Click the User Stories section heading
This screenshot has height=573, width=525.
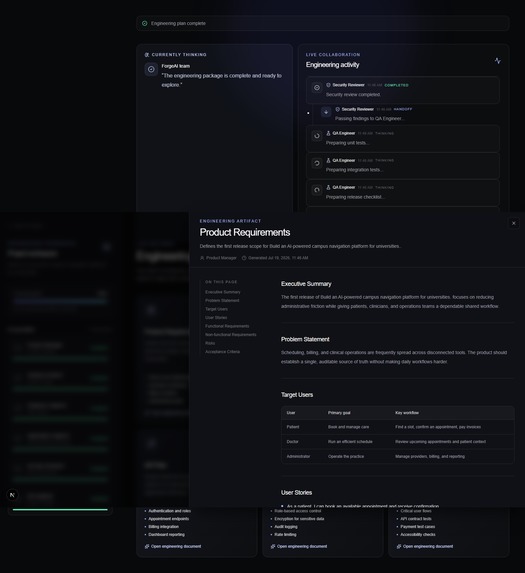pos(296,493)
